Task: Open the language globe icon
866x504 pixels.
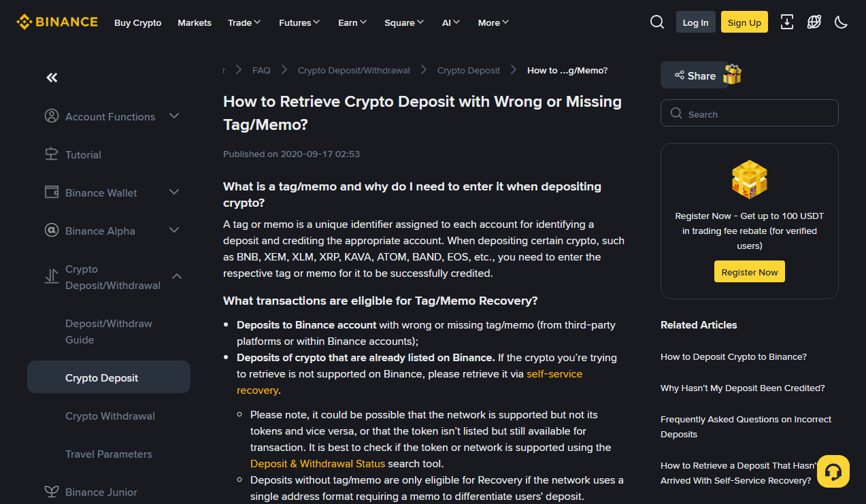Action: click(814, 22)
